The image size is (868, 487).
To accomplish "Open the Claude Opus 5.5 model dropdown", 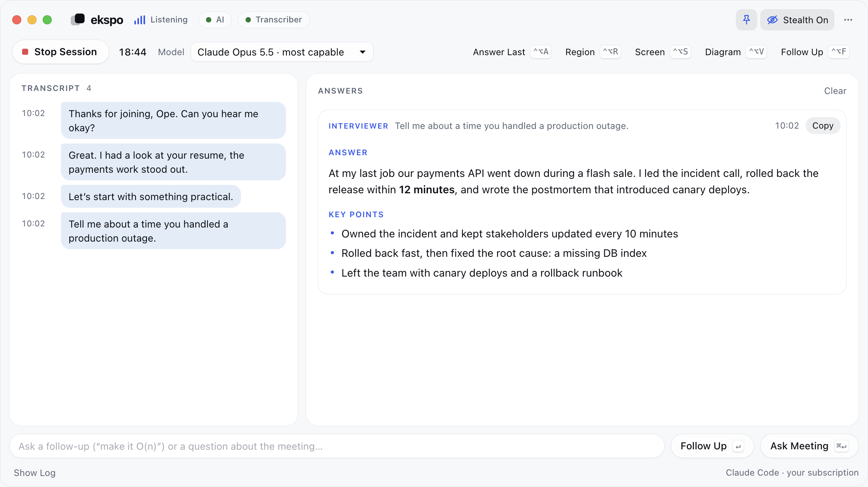I will [x=282, y=52].
